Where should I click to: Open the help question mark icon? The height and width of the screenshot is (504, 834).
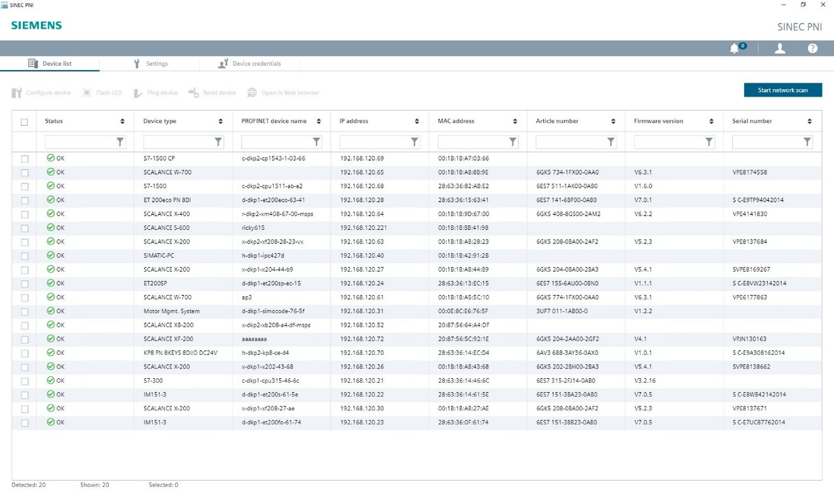(x=812, y=48)
